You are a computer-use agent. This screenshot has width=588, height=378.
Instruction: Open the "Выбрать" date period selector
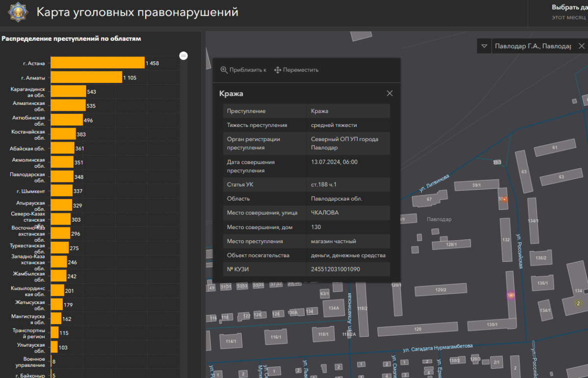coord(568,7)
